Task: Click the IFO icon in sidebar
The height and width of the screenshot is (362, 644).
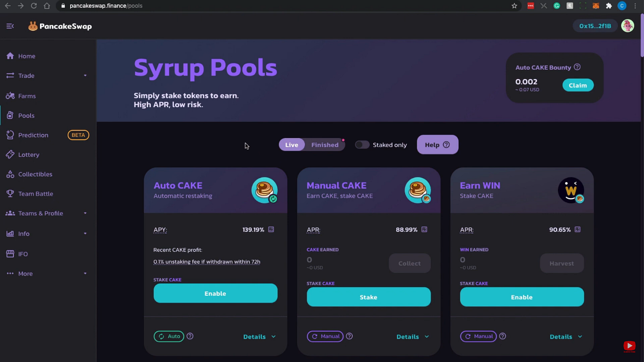Action: coord(10,254)
